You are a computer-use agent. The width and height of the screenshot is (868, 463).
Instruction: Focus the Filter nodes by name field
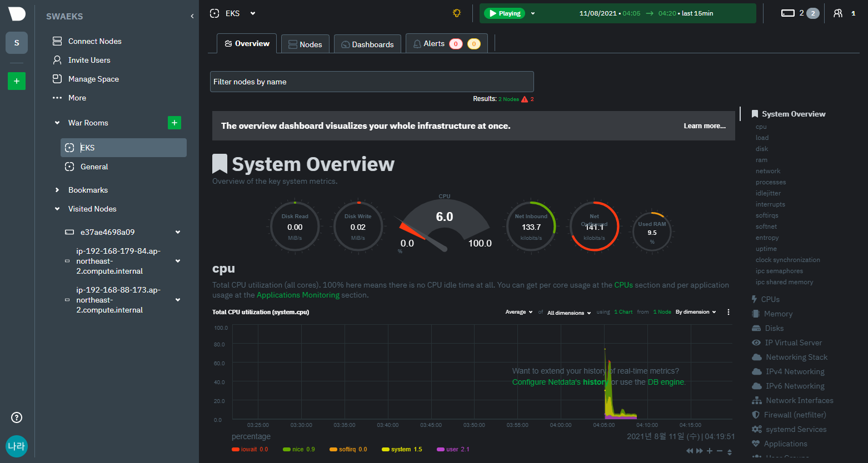pos(372,82)
